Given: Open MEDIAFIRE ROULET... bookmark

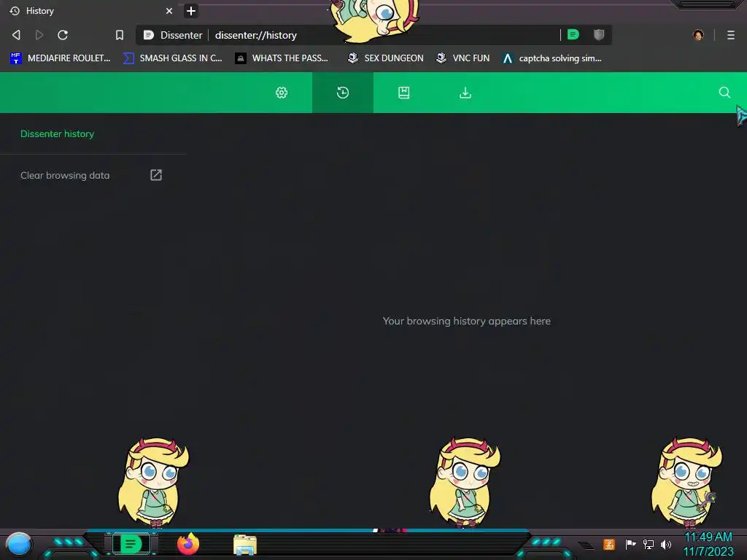Looking at the screenshot, I should pyautogui.click(x=60, y=58).
